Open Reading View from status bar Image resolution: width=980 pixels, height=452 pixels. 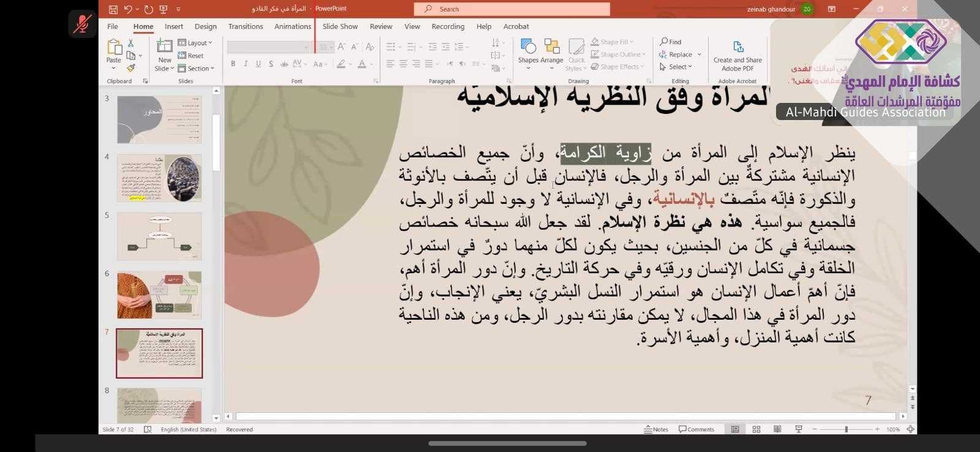click(x=777, y=429)
